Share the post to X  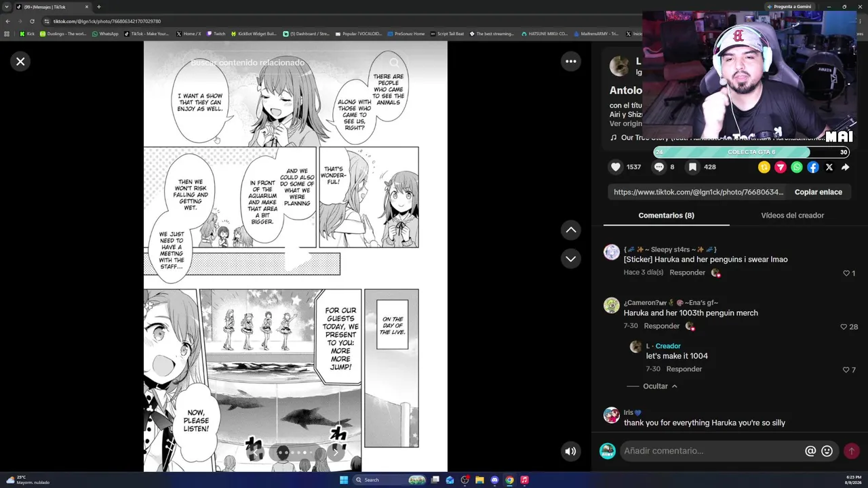pyautogui.click(x=829, y=167)
